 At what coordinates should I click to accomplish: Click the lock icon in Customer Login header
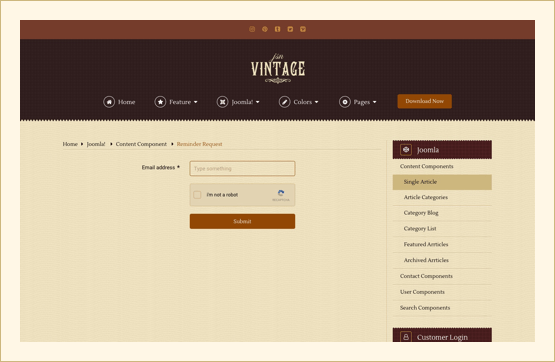coord(406,337)
